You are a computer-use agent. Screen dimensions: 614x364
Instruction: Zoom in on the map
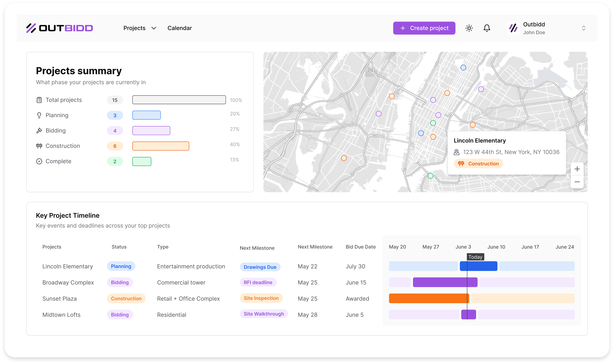tap(577, 169)
